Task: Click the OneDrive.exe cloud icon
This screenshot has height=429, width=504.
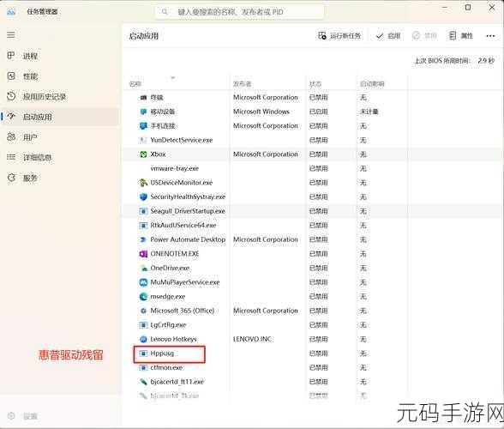Action: pos(143,268)
